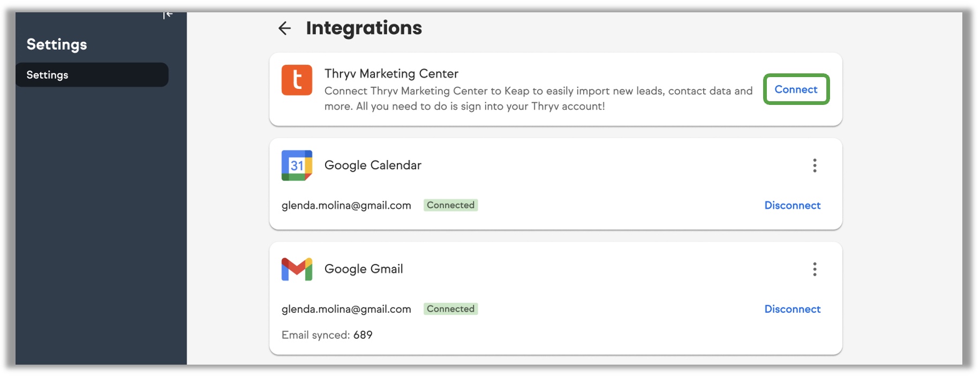
Task: Click the Connected badge under Google Gmail
Action: tap(450, 309)
